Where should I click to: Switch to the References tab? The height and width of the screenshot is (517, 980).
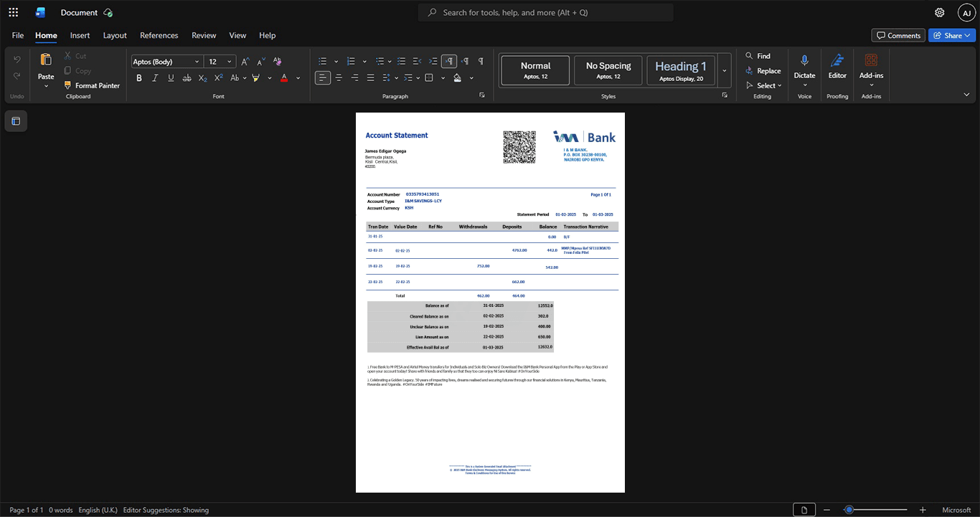coord(159,35)
